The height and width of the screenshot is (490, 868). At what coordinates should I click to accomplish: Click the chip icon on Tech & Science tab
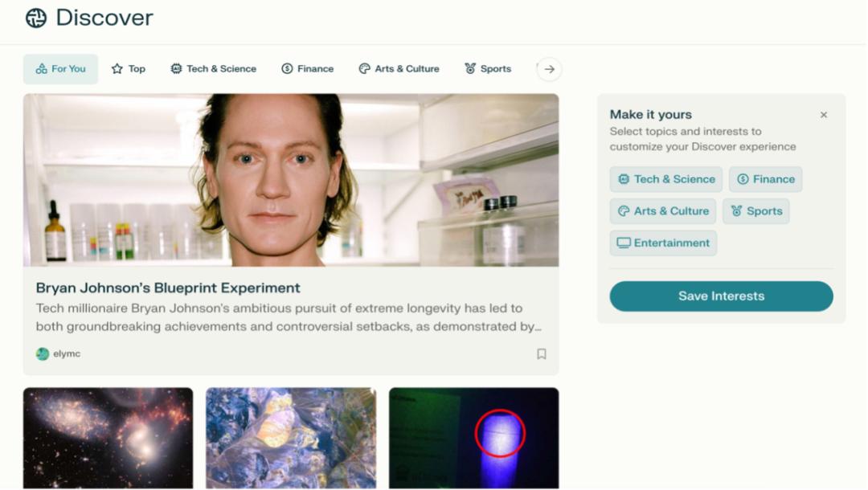pyautogui.click(x=176, y=69)
